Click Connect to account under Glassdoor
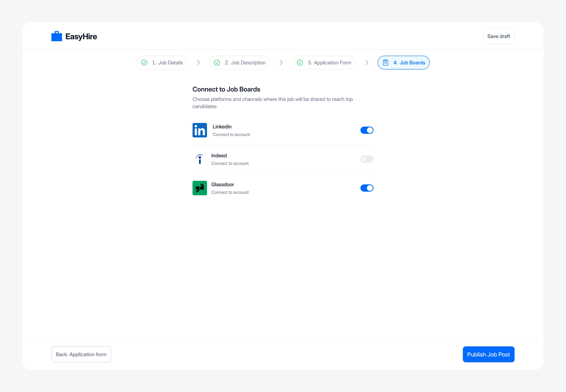 [x=230, y=193]
